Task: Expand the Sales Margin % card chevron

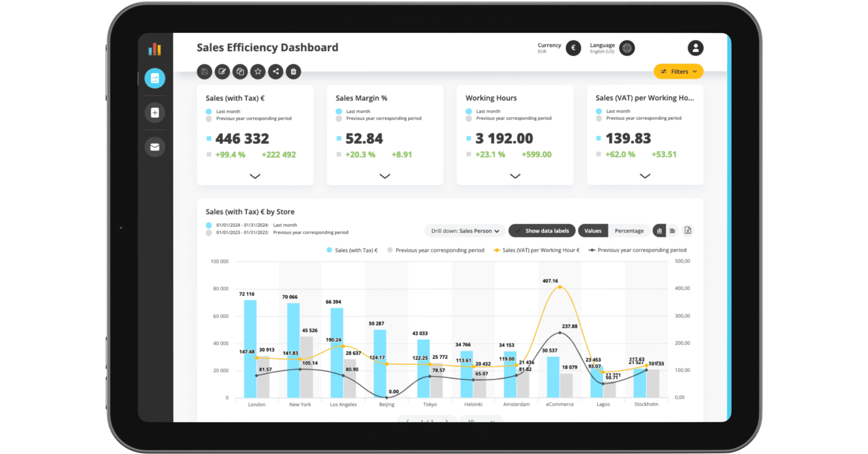Action: pos(385,176)
